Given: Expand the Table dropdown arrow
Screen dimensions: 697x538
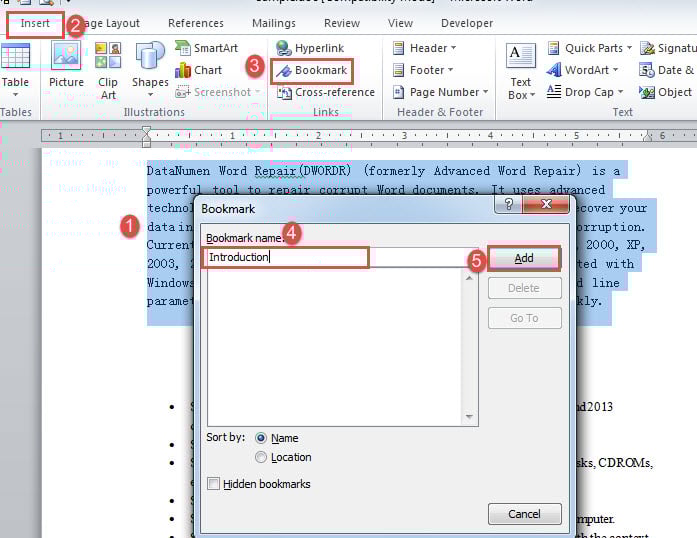Looking at the screenshot, I should click(15, 95).
